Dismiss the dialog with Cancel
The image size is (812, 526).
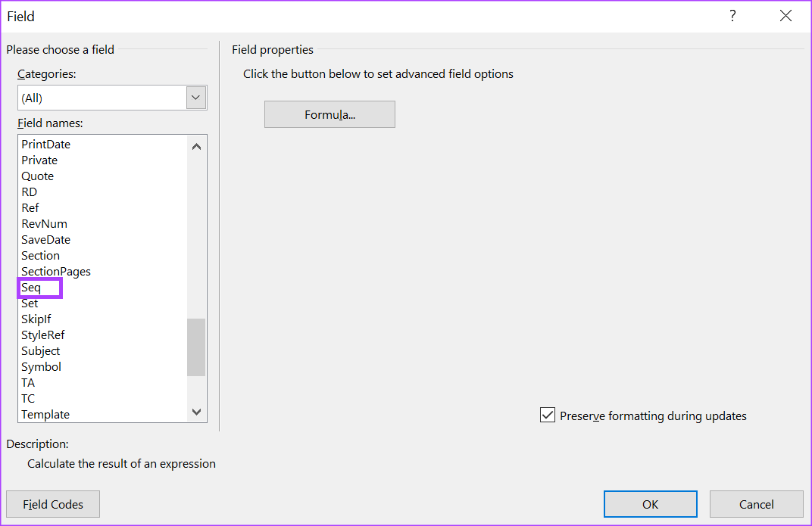coord(756,503)
